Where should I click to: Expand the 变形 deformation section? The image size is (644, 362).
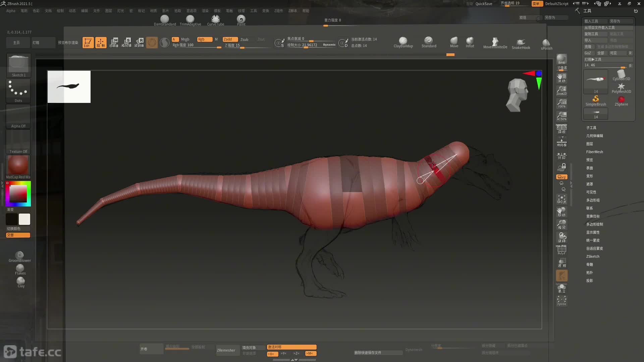click(x=589, y=176)
